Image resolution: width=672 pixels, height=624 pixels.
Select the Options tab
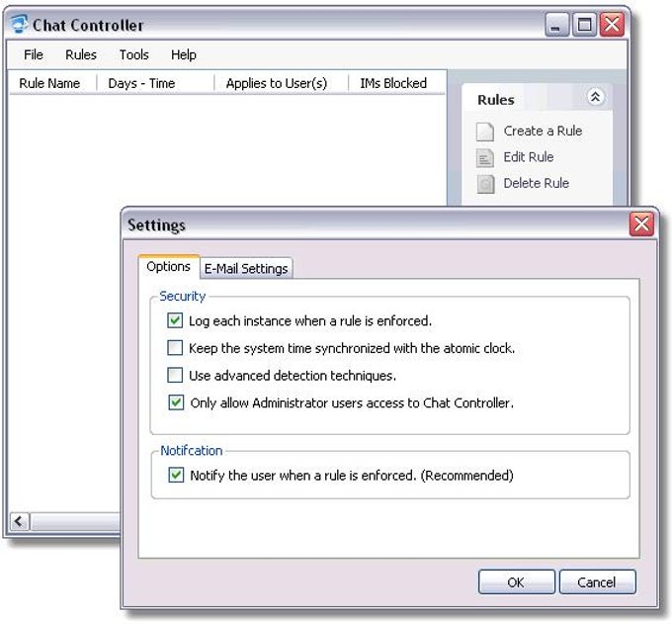168,266
